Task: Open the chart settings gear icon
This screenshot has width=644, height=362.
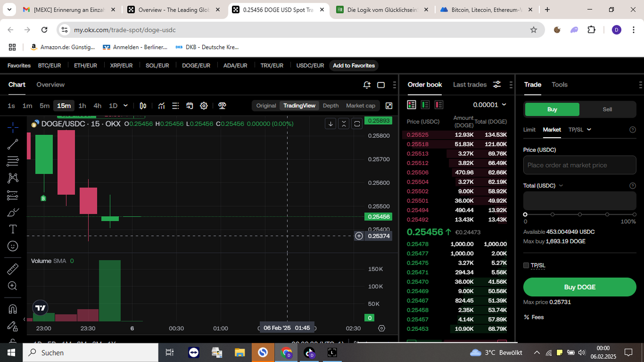Action: [x=204, y=106]
